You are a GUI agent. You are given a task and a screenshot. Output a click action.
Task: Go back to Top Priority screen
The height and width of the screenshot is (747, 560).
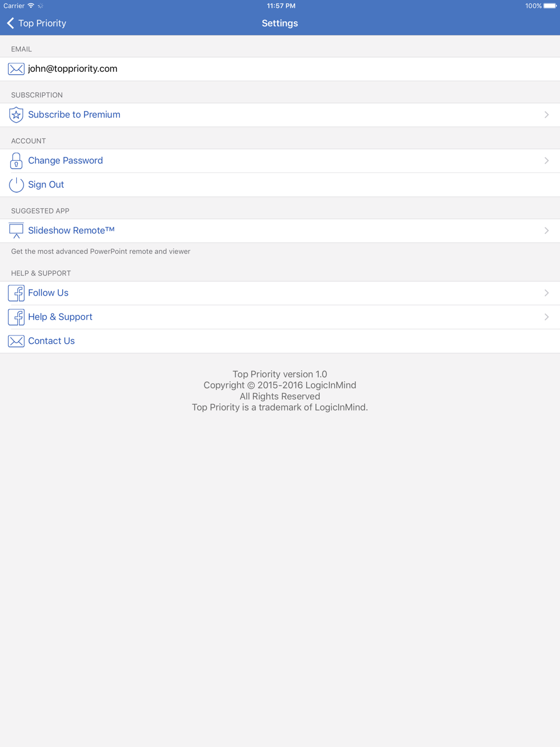pyautogui.click(x=36, y=23)
